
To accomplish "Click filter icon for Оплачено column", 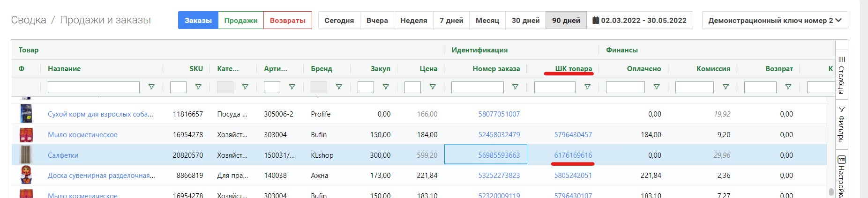I will (656, 87).
